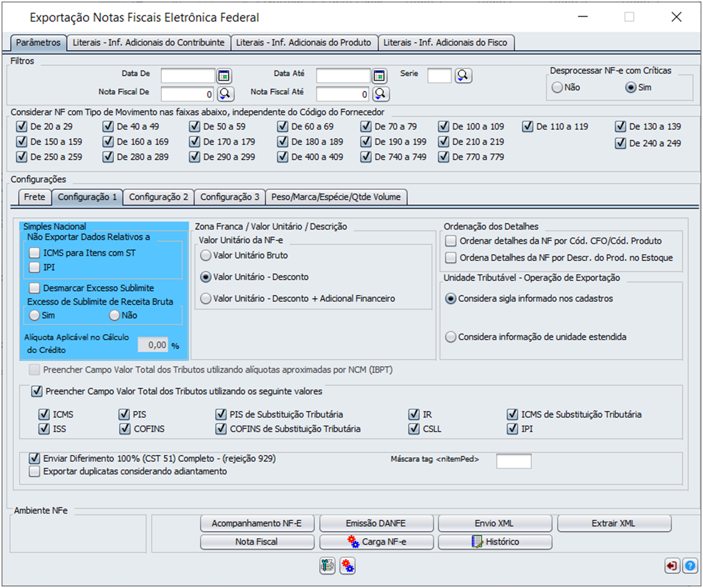Click the Nota Fiscal De number field
The height and width of the screenshot is (588, 703).
pyautogui.click(x=188, y=94)
